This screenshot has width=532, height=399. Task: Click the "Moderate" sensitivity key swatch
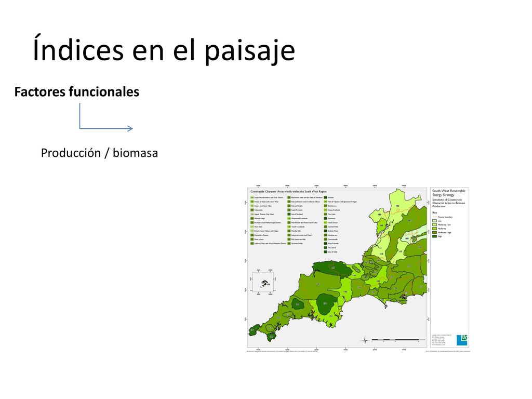(434, 229)
